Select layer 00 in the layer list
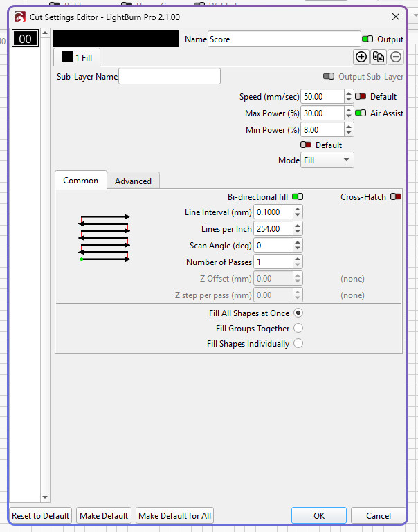Viewport: 418px width, 532px height. click(25, 39)
